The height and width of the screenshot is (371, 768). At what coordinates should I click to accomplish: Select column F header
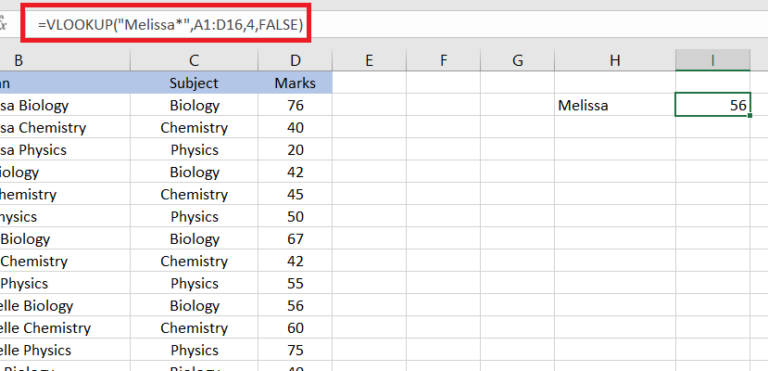click(x=443, y=60)
